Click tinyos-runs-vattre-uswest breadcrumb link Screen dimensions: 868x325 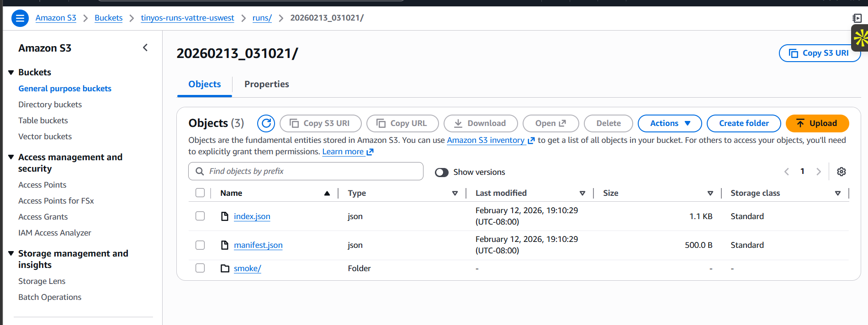pos(187,18)
